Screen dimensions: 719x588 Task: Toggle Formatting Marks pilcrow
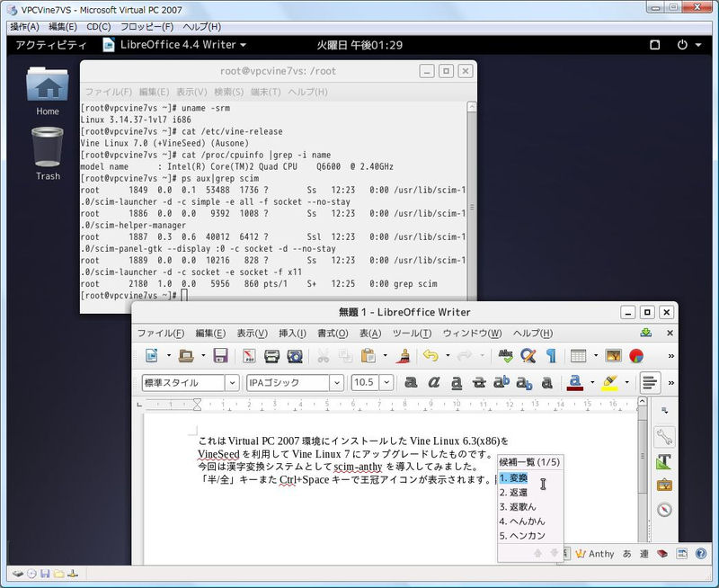(x=551, y=355)
